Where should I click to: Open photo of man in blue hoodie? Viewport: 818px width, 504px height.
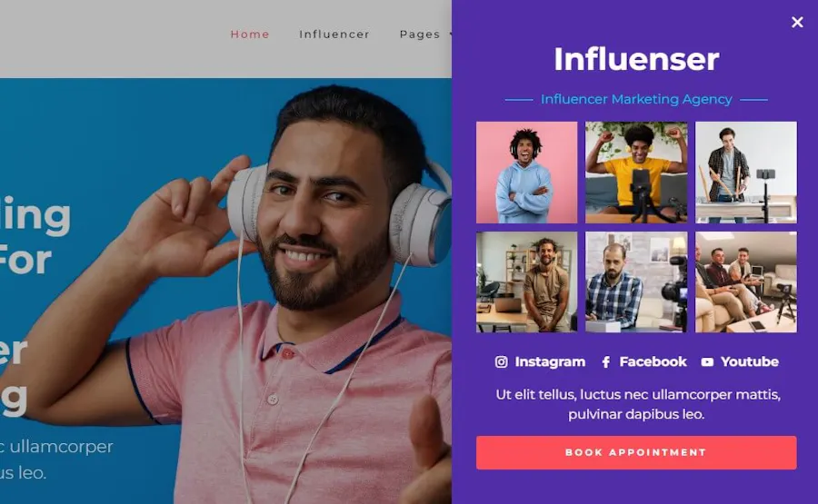[x=526, y=173]
